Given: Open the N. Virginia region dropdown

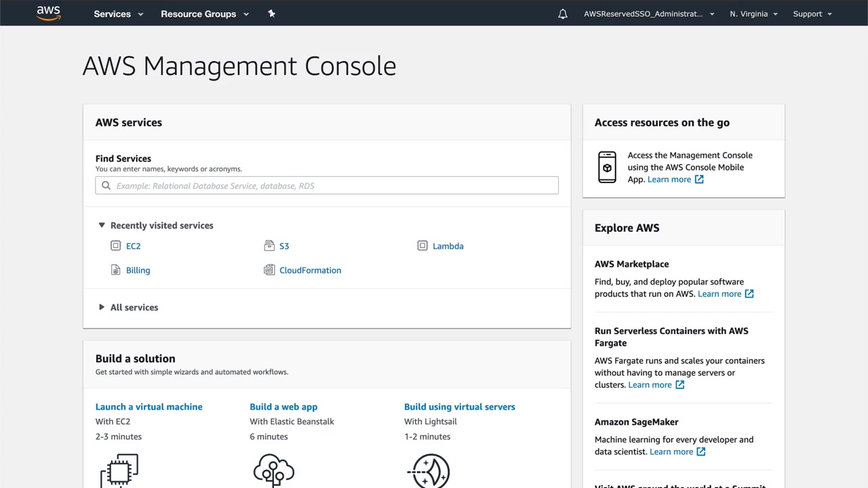Looking at the screenshot, I should [753, 14].
